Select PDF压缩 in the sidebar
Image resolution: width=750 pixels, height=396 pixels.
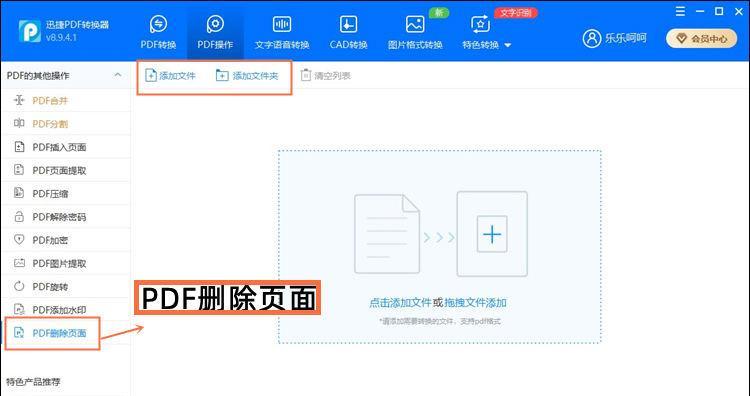[66, 194]
